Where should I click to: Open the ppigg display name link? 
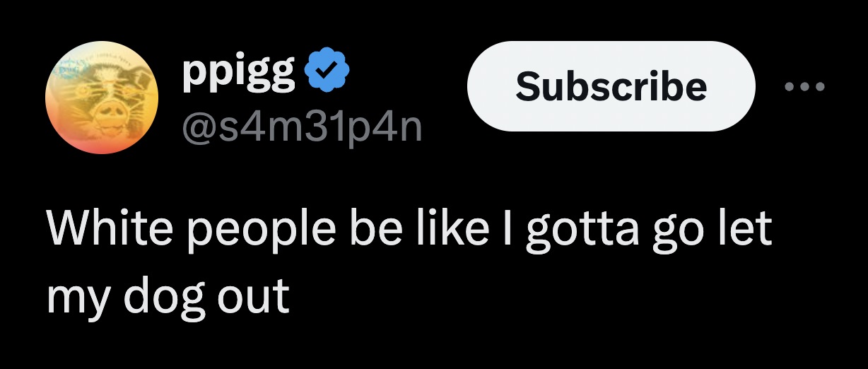(x=238, y=71)
